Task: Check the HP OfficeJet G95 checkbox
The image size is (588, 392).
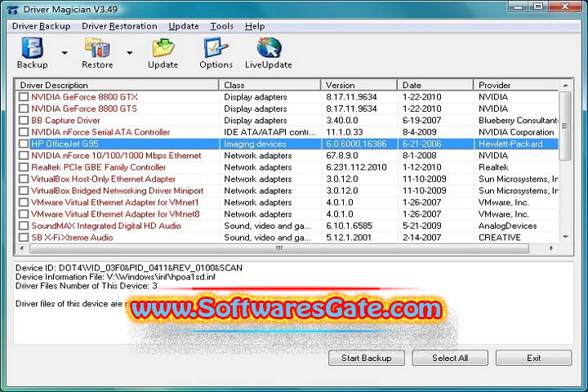Action: coord(24,144)
